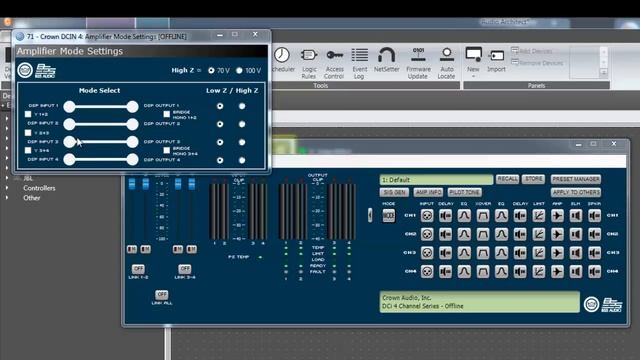Screen dimensions: 640x360
Task: Set DSP Output 3 to High Z
Action: pos(242,142)
